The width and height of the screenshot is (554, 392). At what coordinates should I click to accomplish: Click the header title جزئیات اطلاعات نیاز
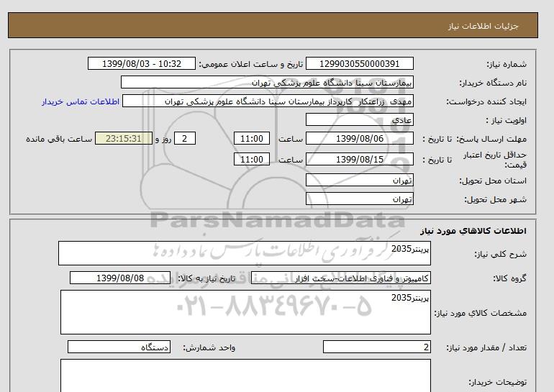tap(483, 26)
